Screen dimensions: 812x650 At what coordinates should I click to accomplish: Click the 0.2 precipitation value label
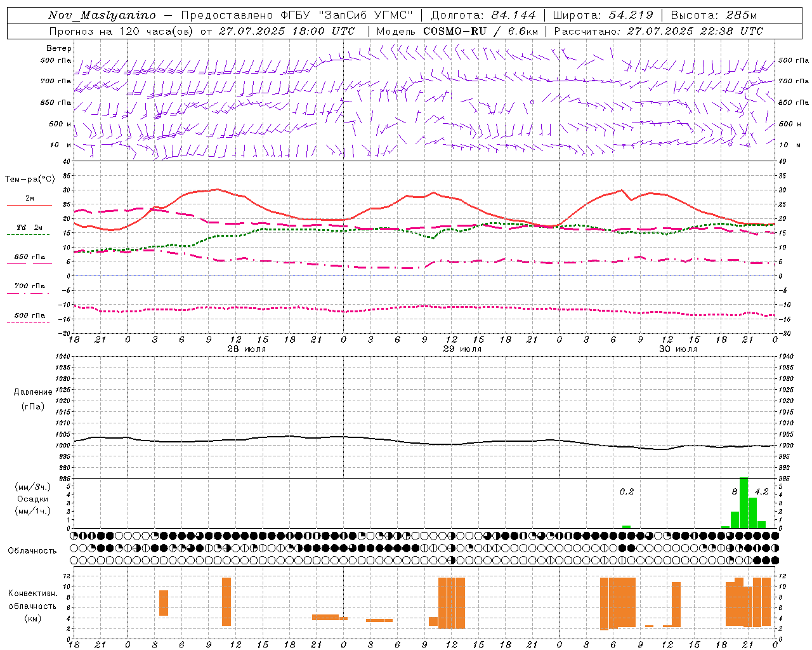point(627,492)
